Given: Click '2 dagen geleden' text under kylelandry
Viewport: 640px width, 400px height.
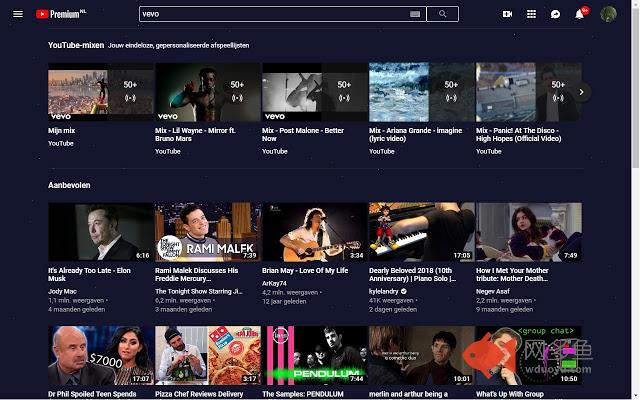Looking at the screenshot, I should click(x=393, y=309).
